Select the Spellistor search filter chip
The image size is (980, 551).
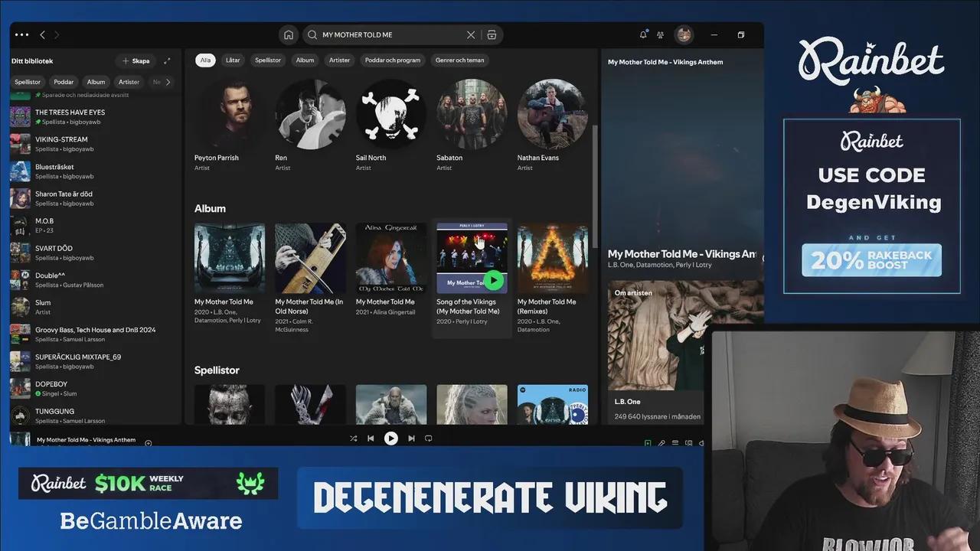(268, 60)
